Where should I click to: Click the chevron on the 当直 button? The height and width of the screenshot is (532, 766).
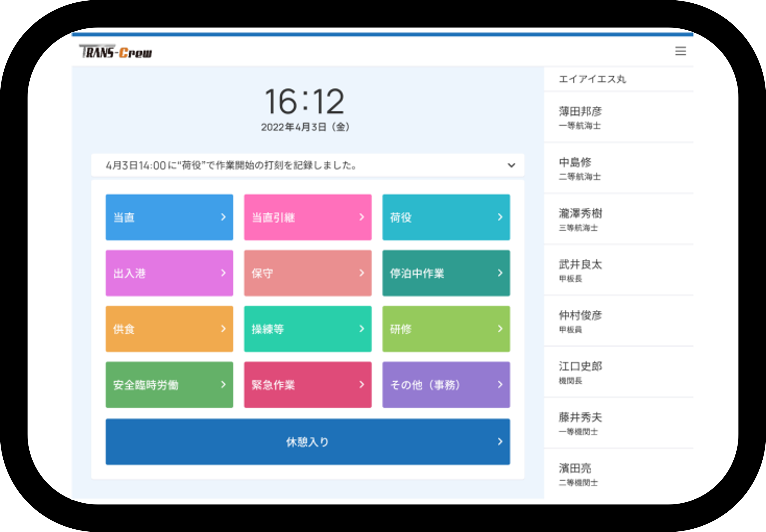coord(224,217)
